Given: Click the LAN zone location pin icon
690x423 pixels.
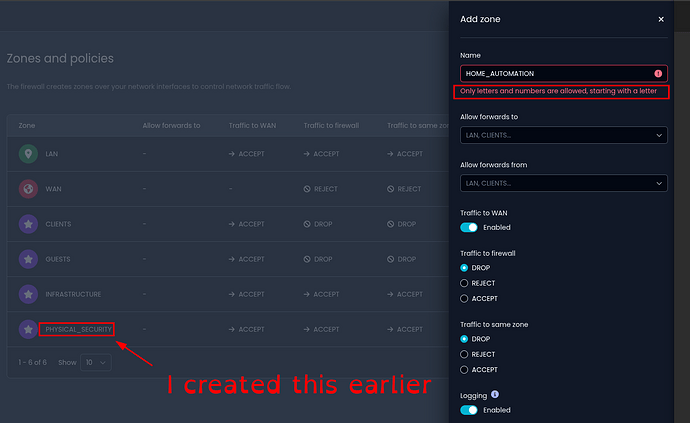Looking at the screenshot, I should pyautogui.click(x=28, y=154).
